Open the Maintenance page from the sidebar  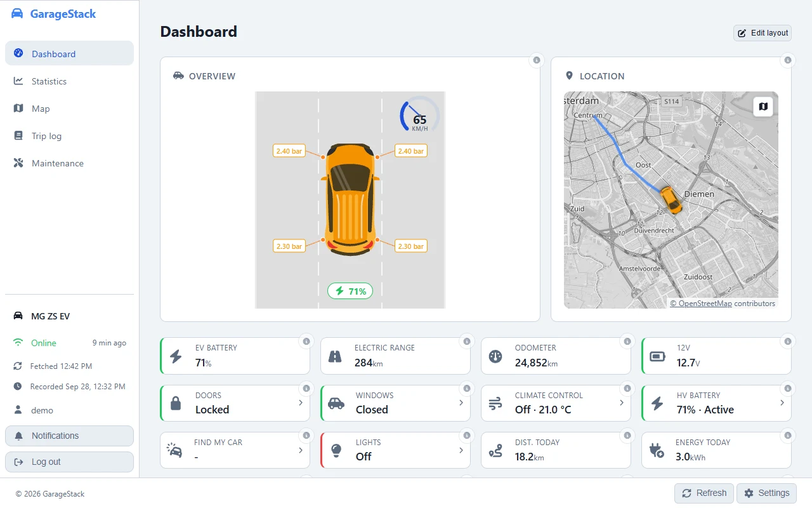[x=69, y=163]
